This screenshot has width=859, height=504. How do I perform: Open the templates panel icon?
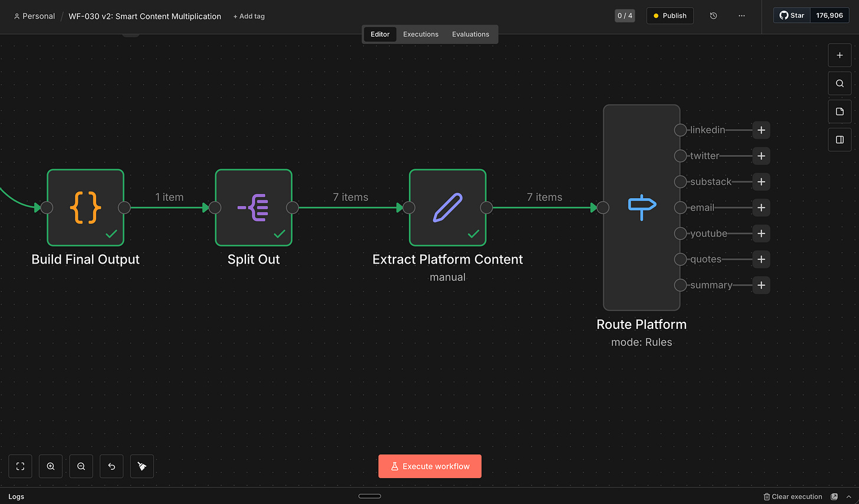pos(840,111)
